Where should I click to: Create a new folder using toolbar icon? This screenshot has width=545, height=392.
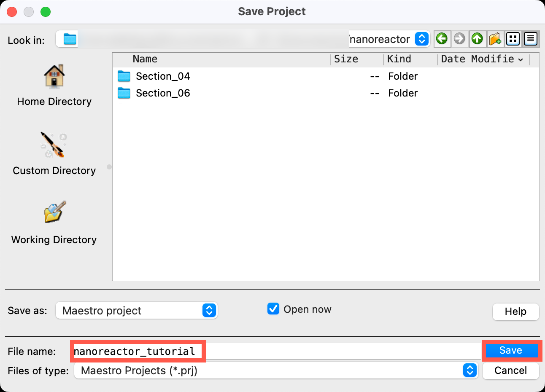click(495, 39)
